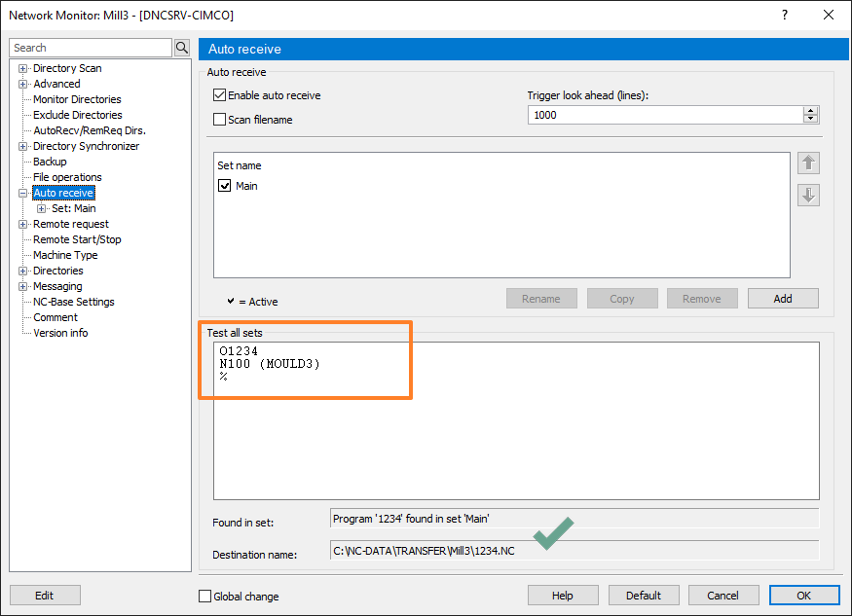This screenshot has height=616, width=852.
Task: Reset settings with Default button
Action: (x=644, y=596)
